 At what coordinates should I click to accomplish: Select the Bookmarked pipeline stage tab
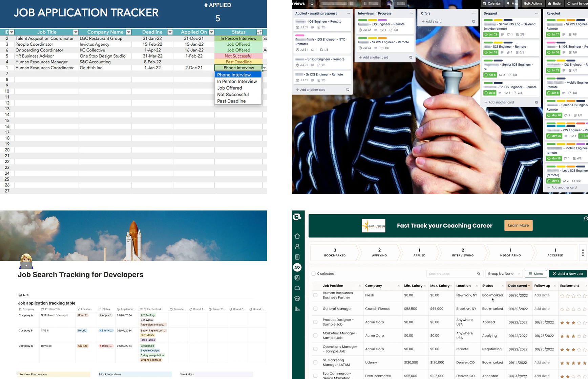pos(335,253)
